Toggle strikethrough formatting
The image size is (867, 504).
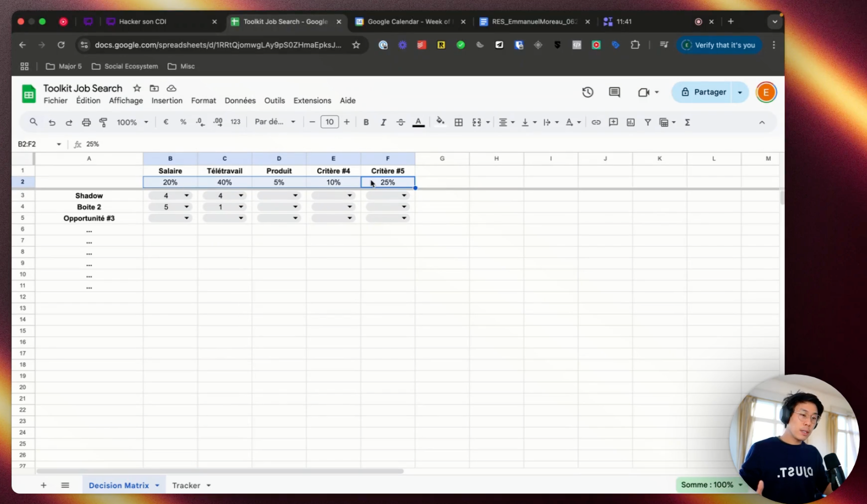[401, 122]
